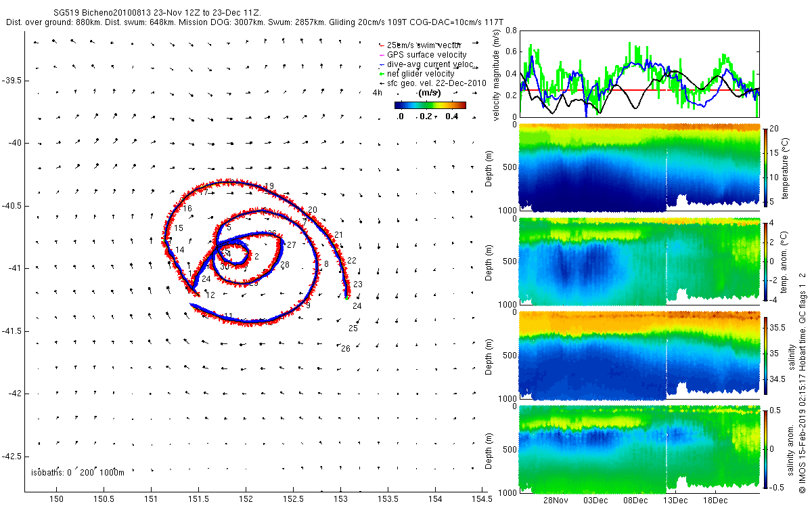
Task: Click the track marker labeled 26
Action: tap(345, 349)
